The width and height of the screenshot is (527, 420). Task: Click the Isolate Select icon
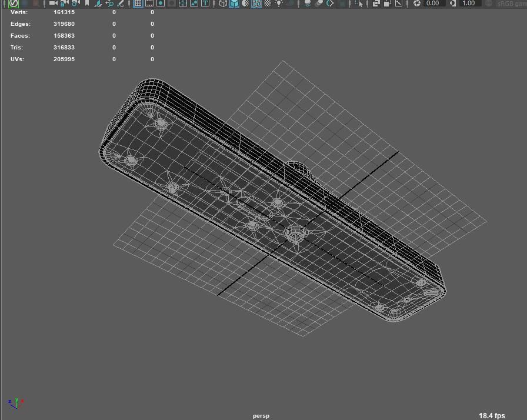tap(359, 4)
